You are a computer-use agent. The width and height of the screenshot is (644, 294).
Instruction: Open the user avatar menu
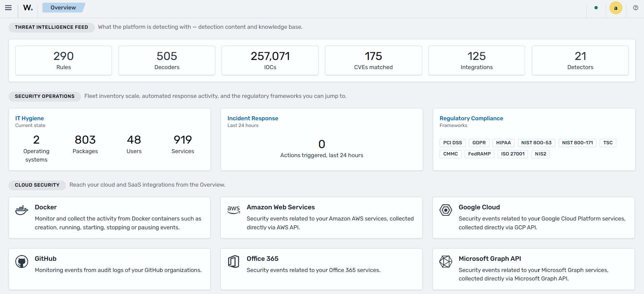(x=616, y=8)
